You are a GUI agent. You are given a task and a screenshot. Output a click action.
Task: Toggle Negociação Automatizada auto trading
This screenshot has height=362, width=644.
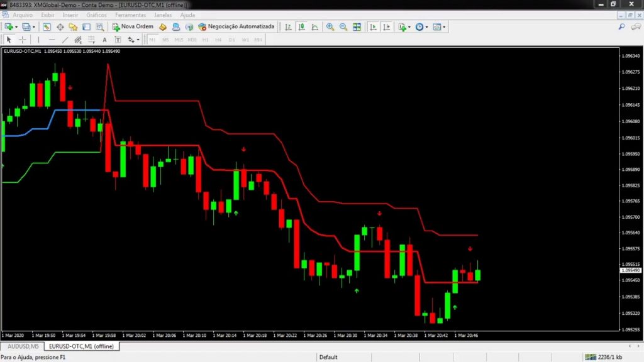click(236, 27)
